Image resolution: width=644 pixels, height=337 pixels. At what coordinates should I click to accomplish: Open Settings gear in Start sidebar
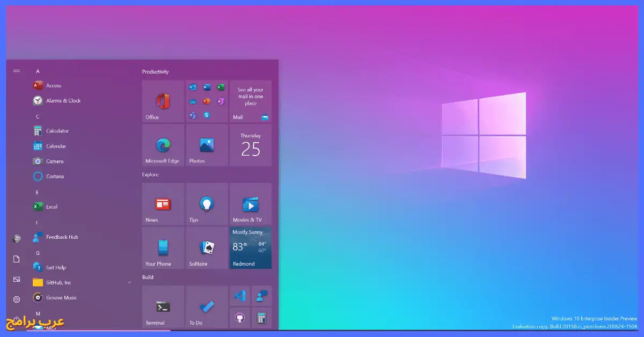[x=17, y=299]
